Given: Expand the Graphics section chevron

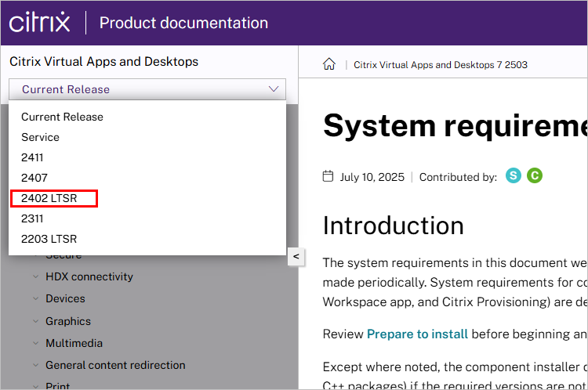Looking at the screenshot, I should click(35, 321).
